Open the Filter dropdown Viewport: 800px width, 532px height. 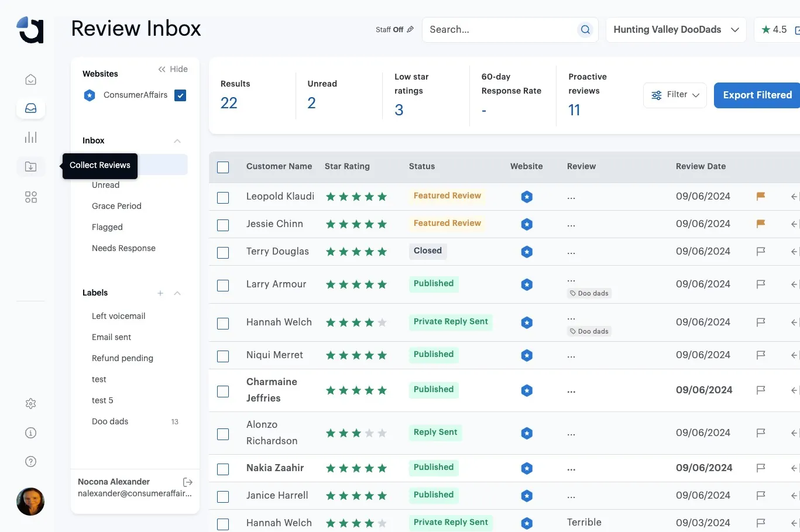point(675,95)
